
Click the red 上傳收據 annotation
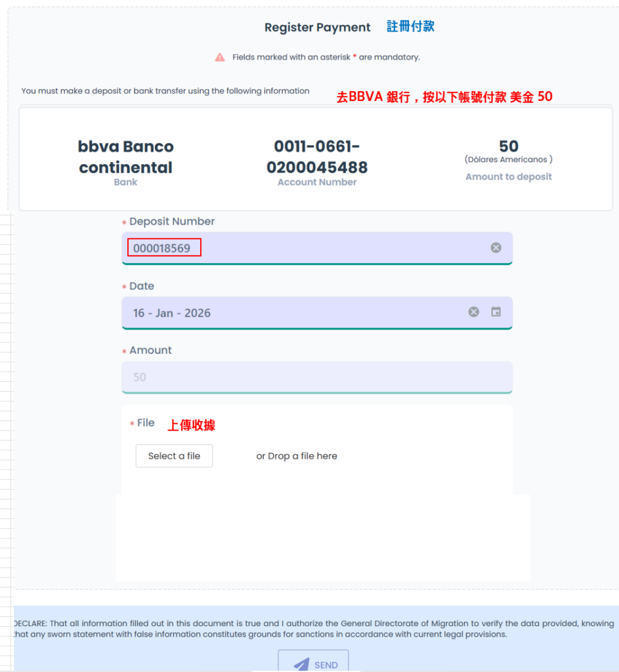[x=191, y=425]
